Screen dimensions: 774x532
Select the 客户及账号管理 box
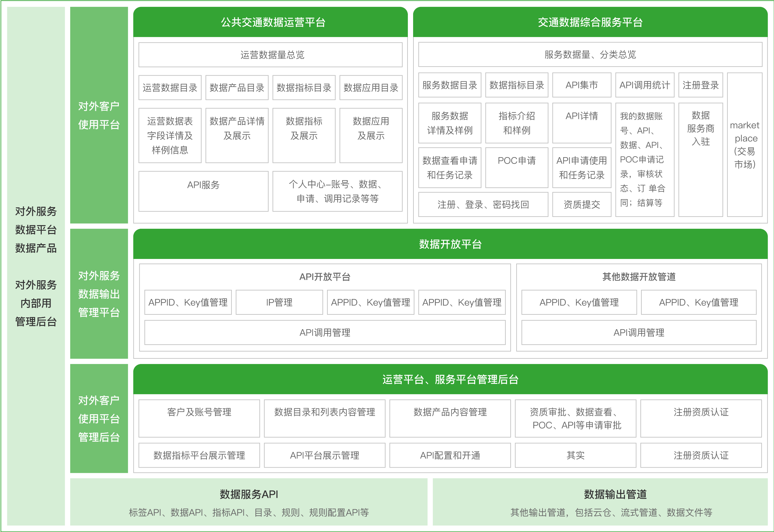click(199, 418)
